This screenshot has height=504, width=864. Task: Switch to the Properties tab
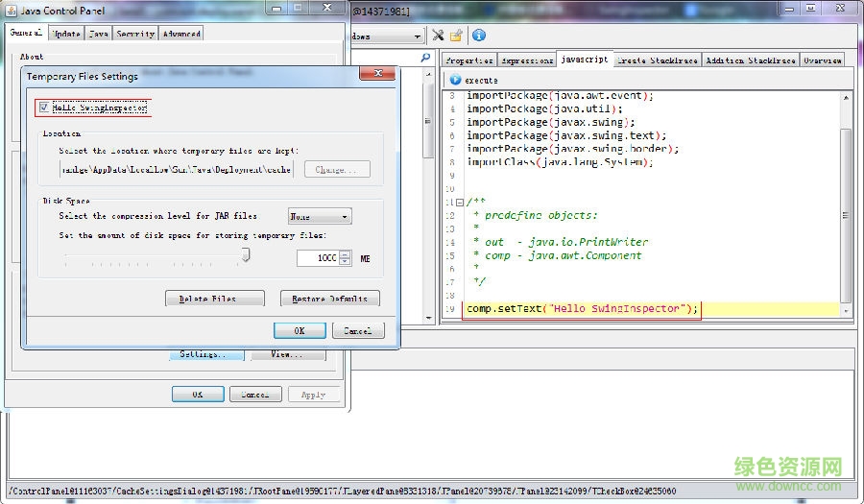click(469, 60)
